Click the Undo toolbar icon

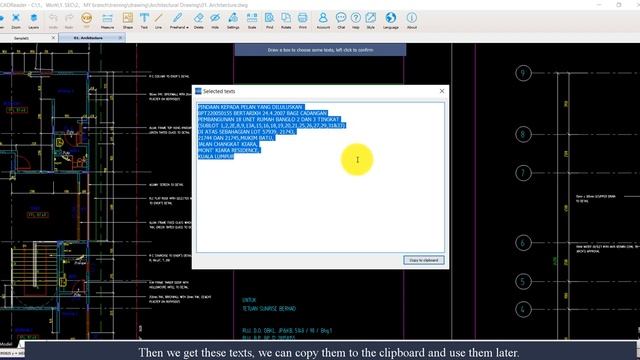(x=53, y=20)
